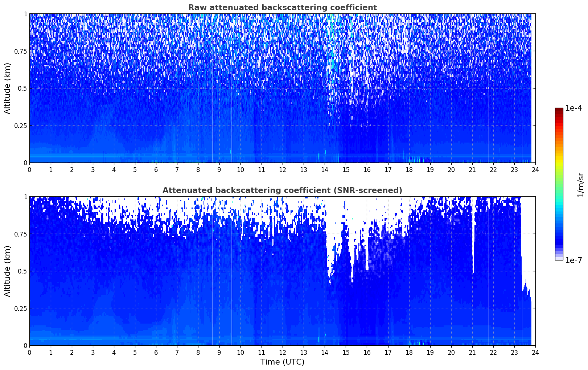Click the '0.5' altitude tick on bottom plot
This screenshot has width=588, height=370.
[x=22, y=271]
